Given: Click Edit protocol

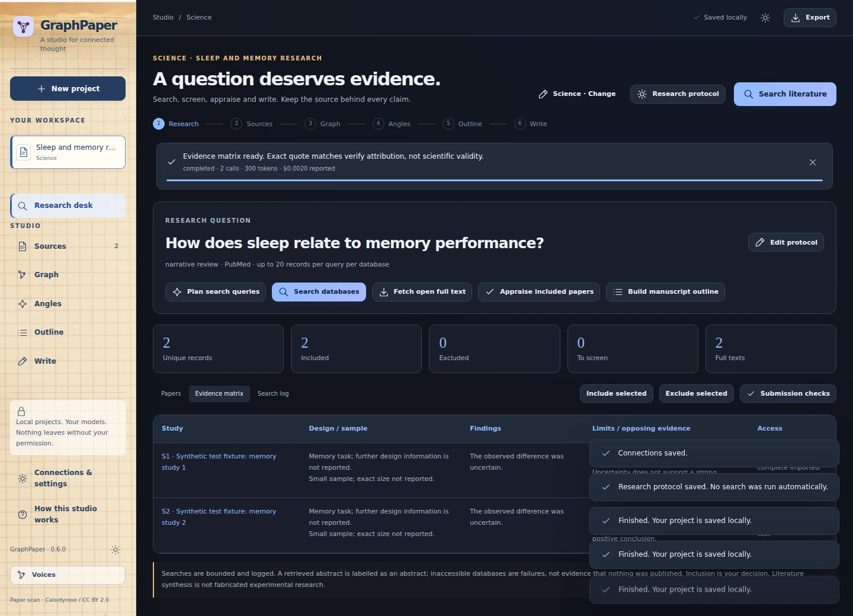Looking at the screenshot, I should coord(786,242).
